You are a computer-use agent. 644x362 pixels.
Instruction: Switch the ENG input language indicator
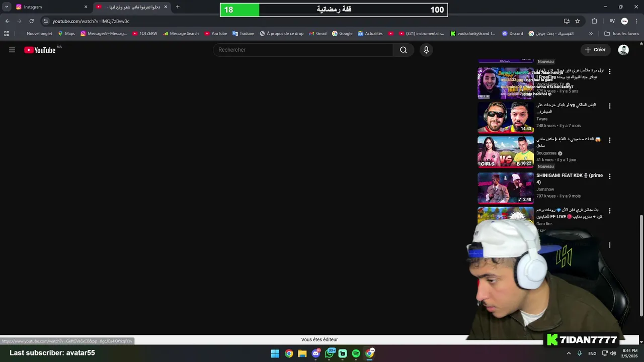(592, 353)
